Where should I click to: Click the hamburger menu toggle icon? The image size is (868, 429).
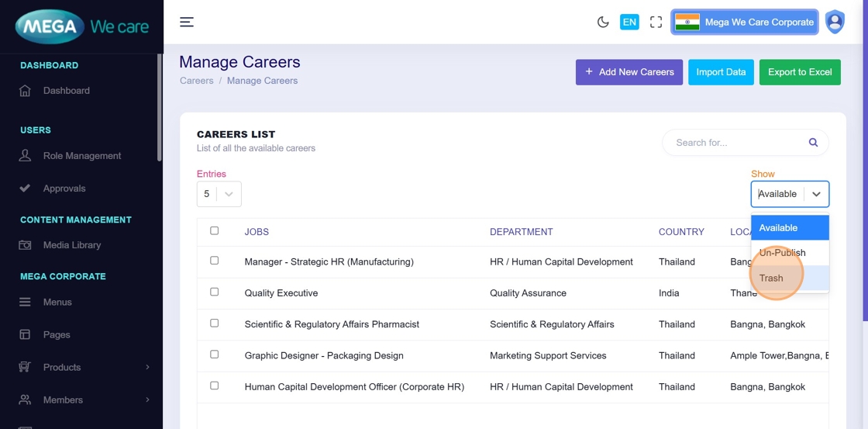187,22
